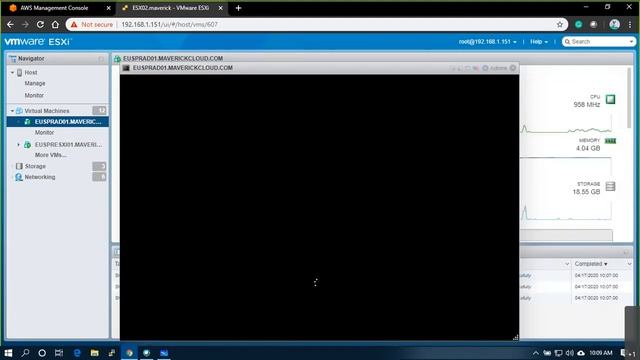Viewport: 640px width, 360px height.
Task: Click the console resize handle
Action: pyautogui.click(x=516, y=337)
